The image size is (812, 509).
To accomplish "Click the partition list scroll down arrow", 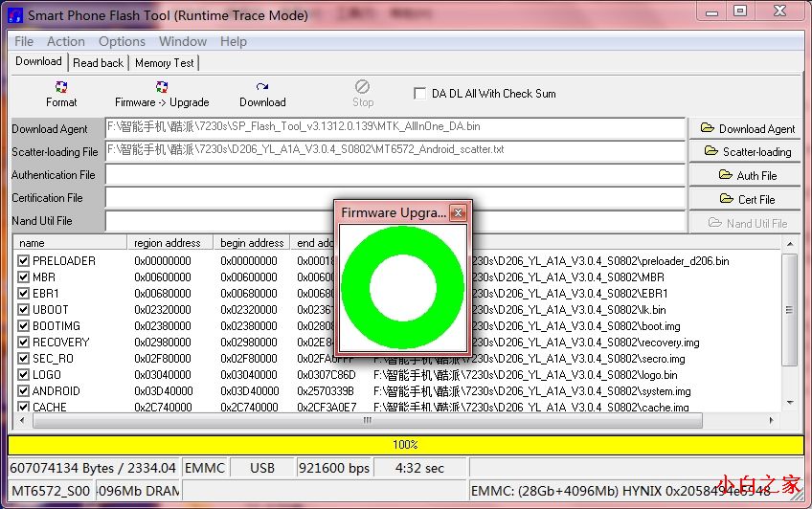I will click(x=790, y=403).
